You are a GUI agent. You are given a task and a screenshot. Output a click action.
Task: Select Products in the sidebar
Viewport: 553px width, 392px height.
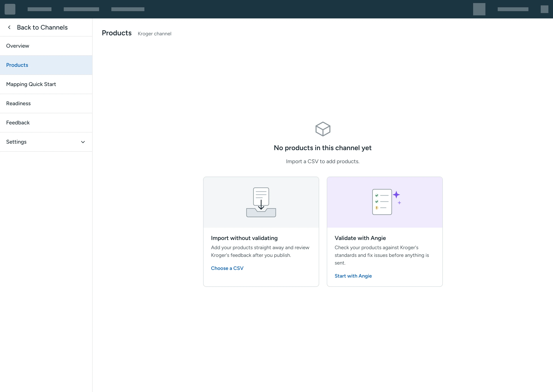pos(46,65)
